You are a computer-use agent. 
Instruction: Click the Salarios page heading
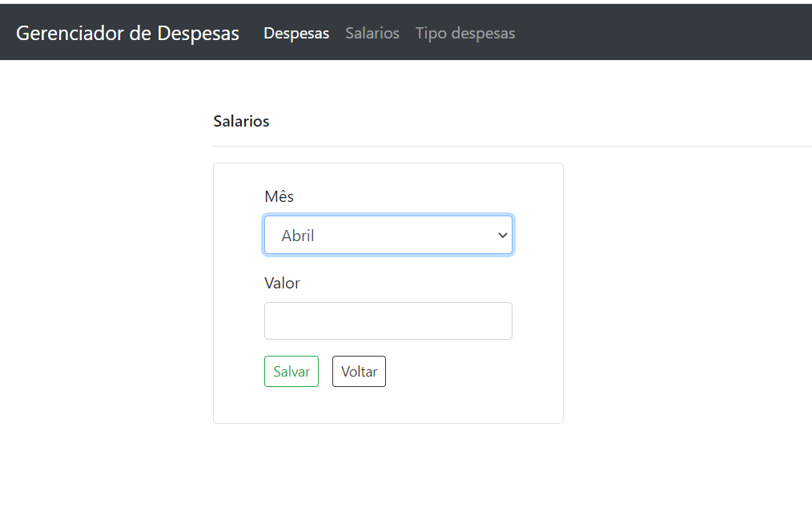(x=240, y=121)
